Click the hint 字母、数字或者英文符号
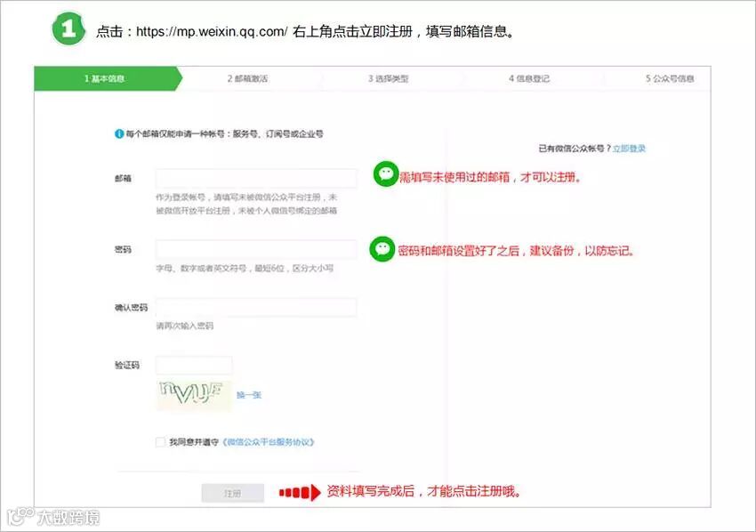The width and height of the screenshot is (756, 532). (201, 268)
